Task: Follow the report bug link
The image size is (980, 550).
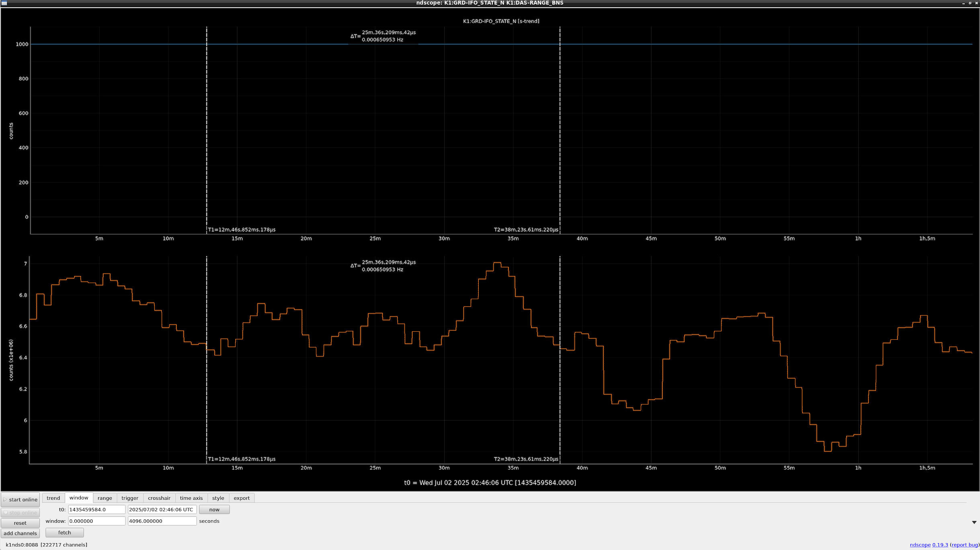Action: click(x=965, y=545)
